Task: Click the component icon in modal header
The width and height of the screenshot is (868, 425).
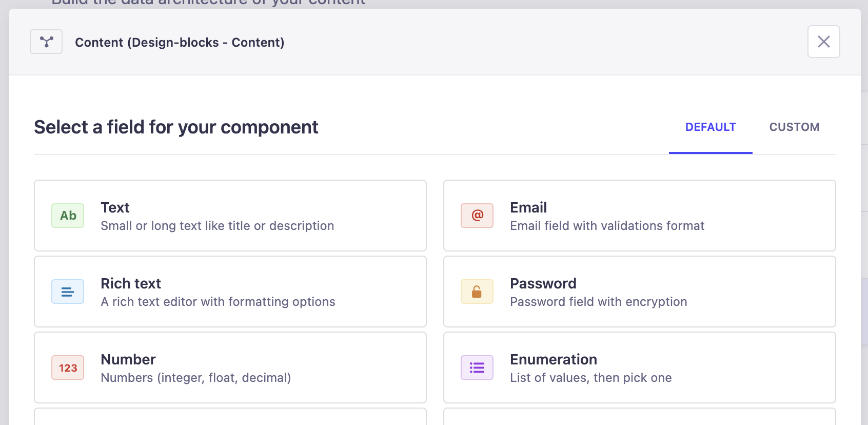Action: click(46, 42)
